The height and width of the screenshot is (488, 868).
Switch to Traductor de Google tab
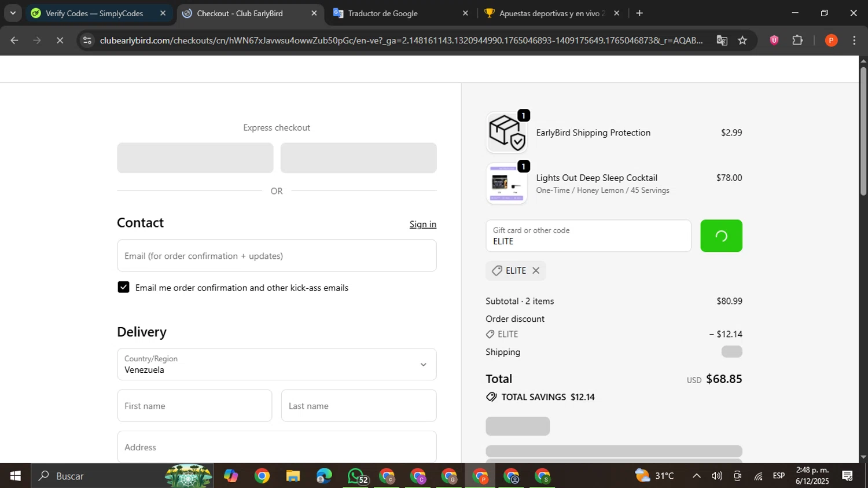click(382, 13)
